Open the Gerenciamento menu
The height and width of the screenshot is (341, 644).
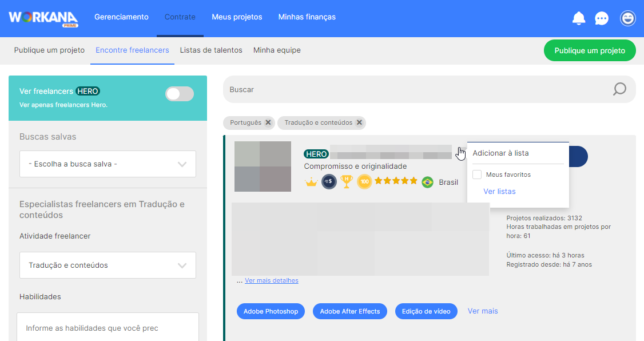click(122, 17)
